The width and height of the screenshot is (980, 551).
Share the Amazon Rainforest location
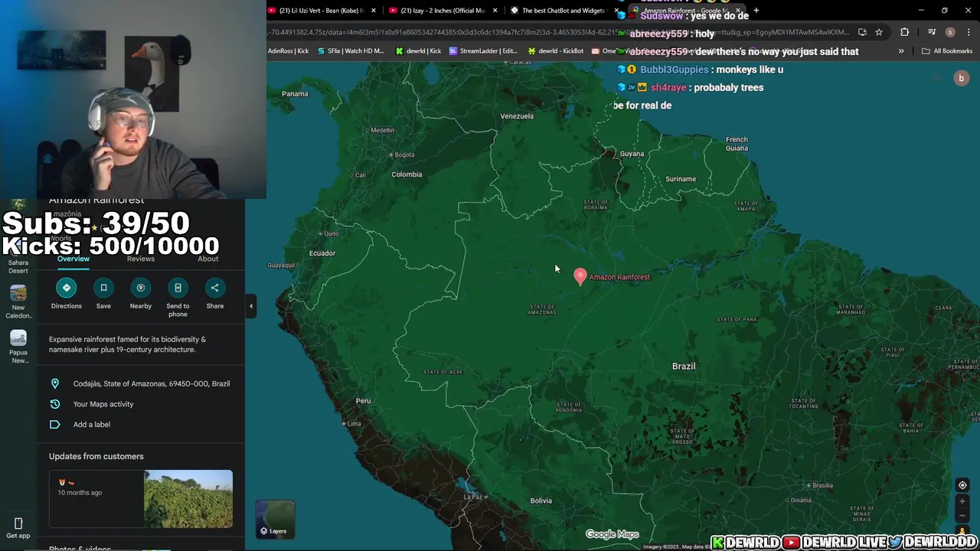pyautogui.click(x=215, y=288)
